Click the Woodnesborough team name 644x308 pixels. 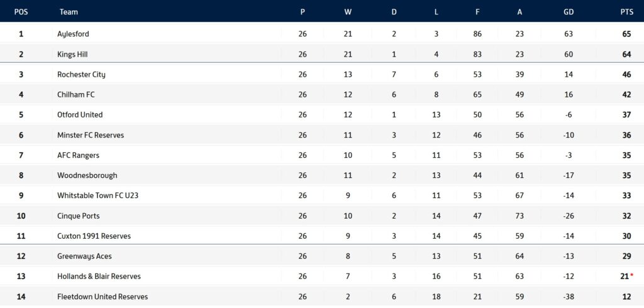pos(87,175)
